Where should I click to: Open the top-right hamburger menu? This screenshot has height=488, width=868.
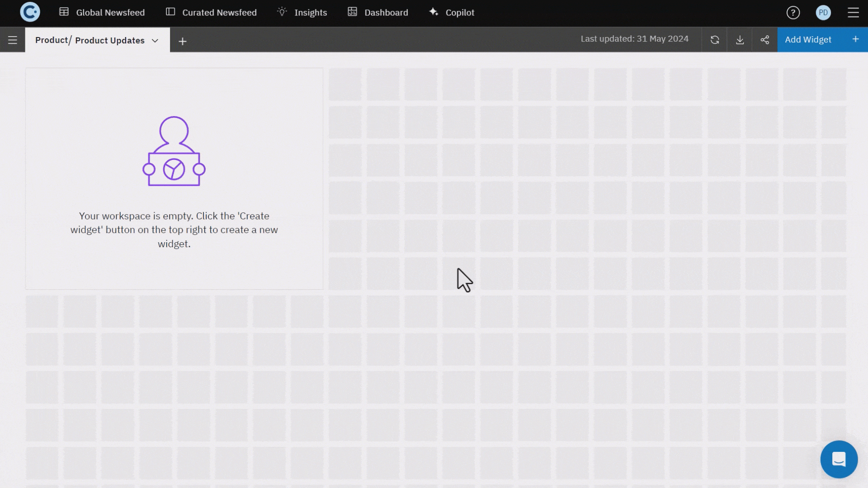point(853,13)
